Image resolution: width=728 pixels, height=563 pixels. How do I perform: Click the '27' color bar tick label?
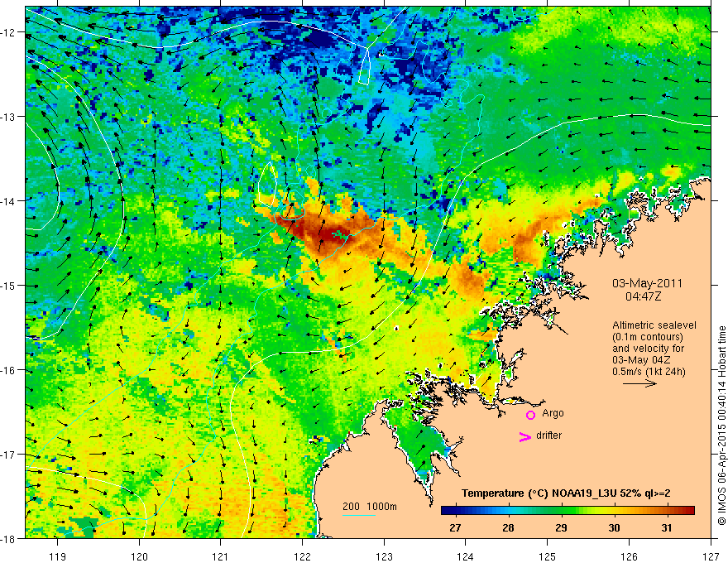coord(456,527)
